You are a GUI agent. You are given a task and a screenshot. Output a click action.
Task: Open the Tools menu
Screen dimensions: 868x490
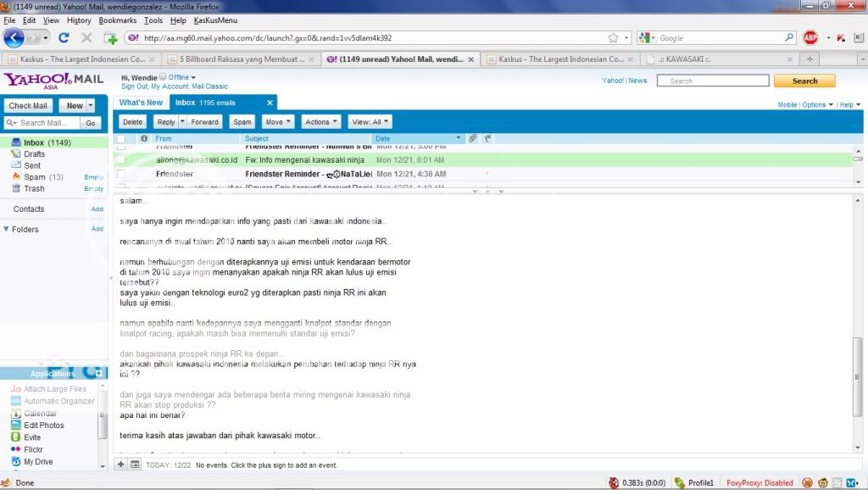coord(153,20)
